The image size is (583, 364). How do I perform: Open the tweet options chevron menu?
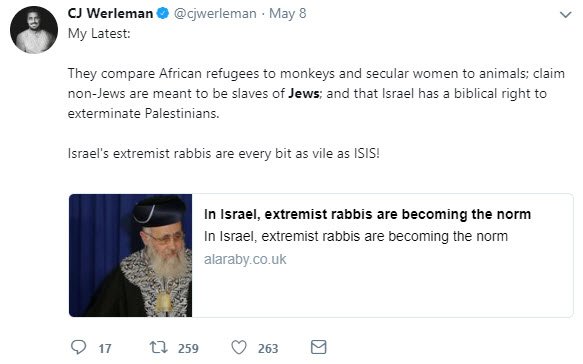point(566,15)
